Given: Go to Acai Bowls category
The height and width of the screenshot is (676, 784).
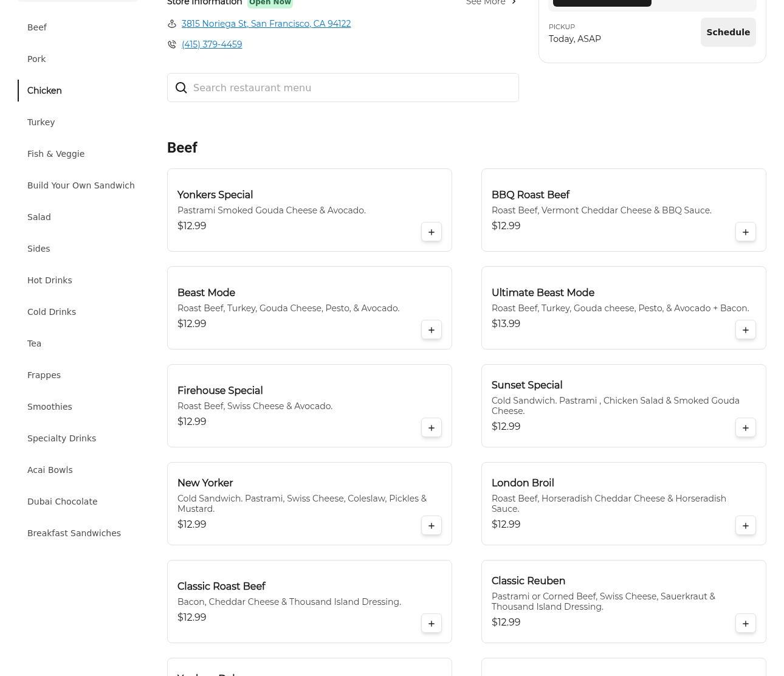Looking at the screenshot, I should 50,470.
